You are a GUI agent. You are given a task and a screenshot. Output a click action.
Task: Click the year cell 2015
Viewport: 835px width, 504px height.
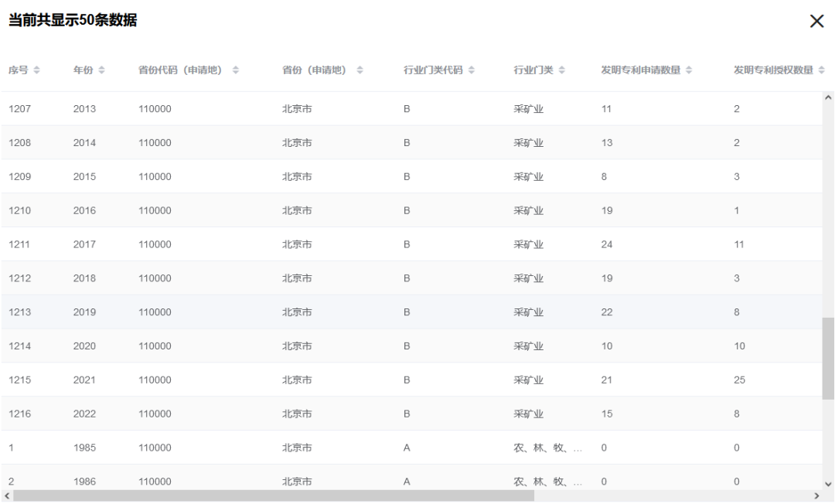(85, 177)
